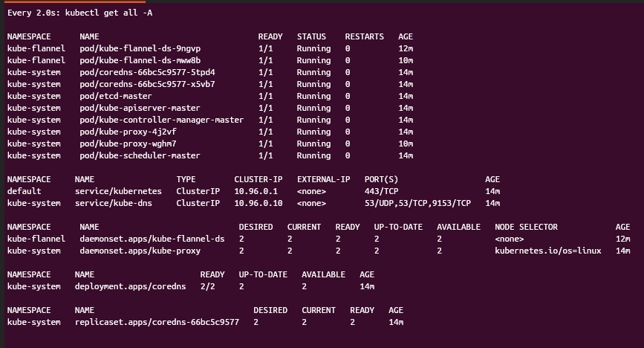Select deployment.apps/coredns name
Viewport: 644px width, 348px height.
[130, 287]
